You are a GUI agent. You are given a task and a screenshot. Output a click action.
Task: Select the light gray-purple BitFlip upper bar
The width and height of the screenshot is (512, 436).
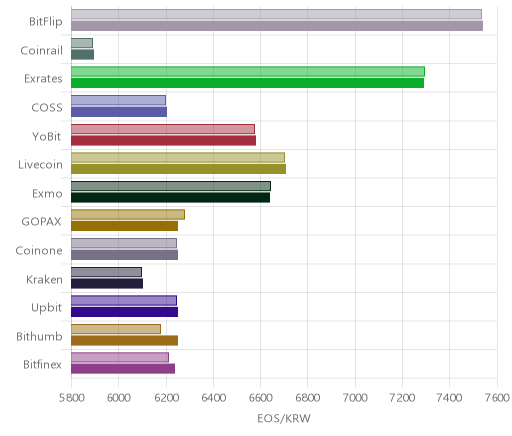tap(276, 14)
